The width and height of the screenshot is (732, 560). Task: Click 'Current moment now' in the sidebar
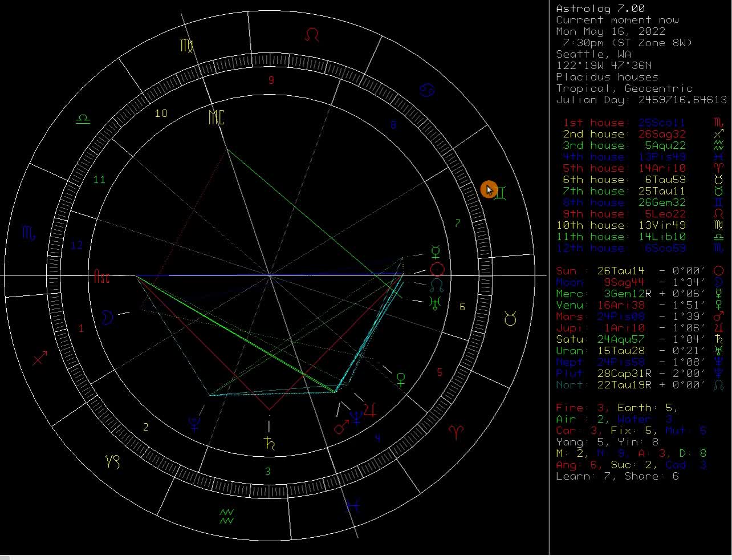[617, 20]
